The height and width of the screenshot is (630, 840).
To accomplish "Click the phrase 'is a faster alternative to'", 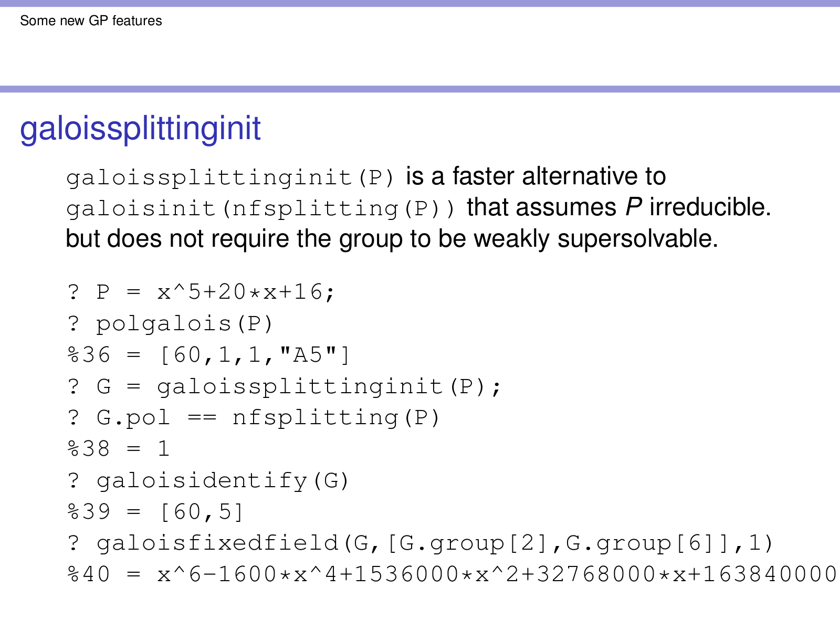I will (x=535, y=176).
